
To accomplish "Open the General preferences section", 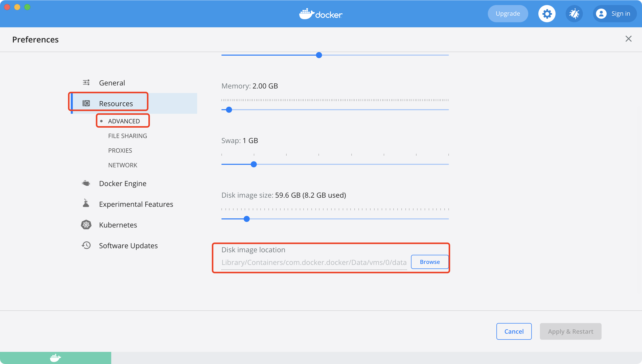I will click(112, 83).
